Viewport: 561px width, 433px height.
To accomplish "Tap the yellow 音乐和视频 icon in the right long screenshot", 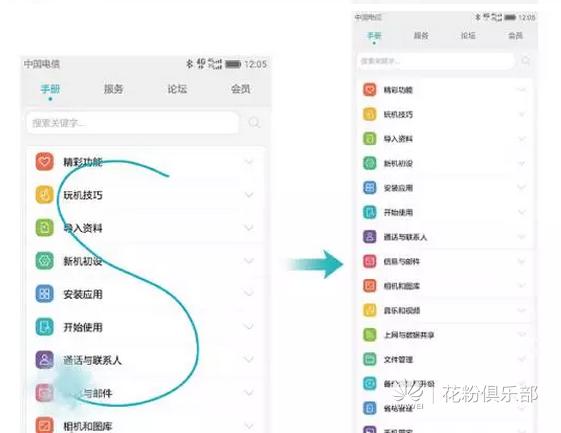I will point(370,310).
